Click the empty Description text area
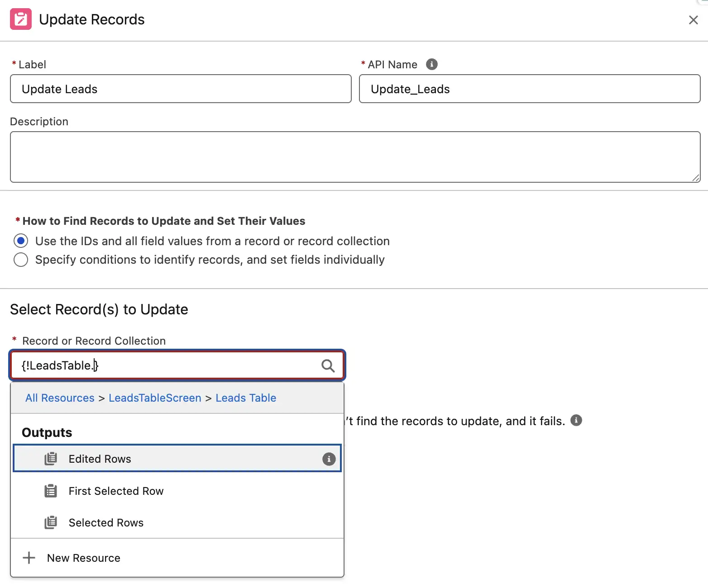 [353, 156]
